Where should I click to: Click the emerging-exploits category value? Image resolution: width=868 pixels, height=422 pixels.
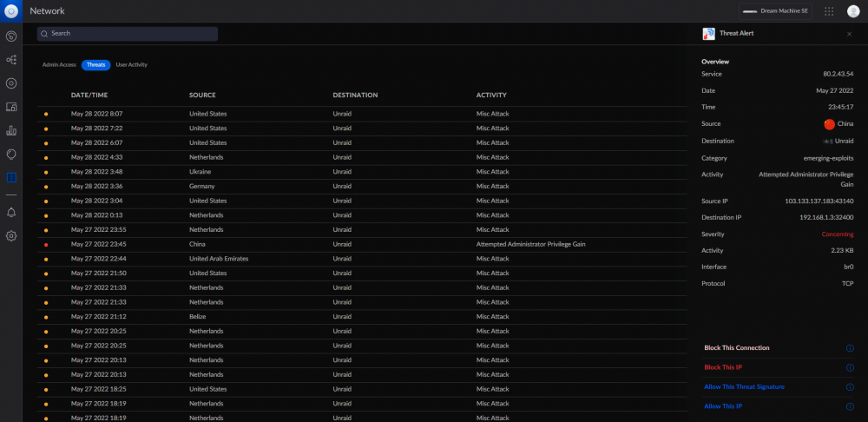tap(828, 158)
